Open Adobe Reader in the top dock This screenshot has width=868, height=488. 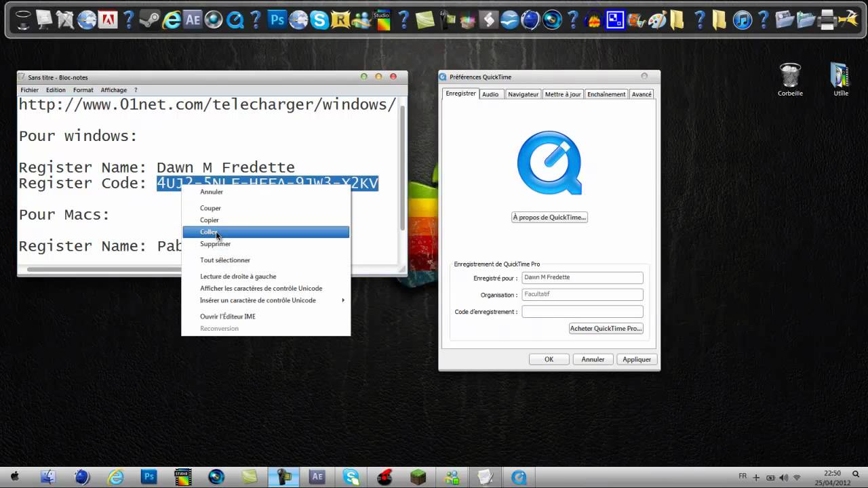(x=108, y=20)
